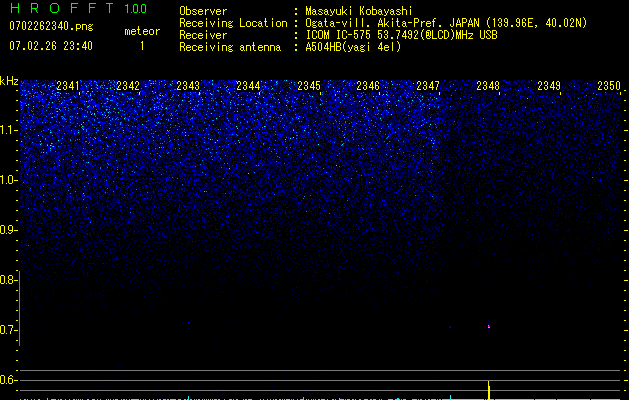Click time axis label 2344
The image size is (629, 400).
point(248,85)
